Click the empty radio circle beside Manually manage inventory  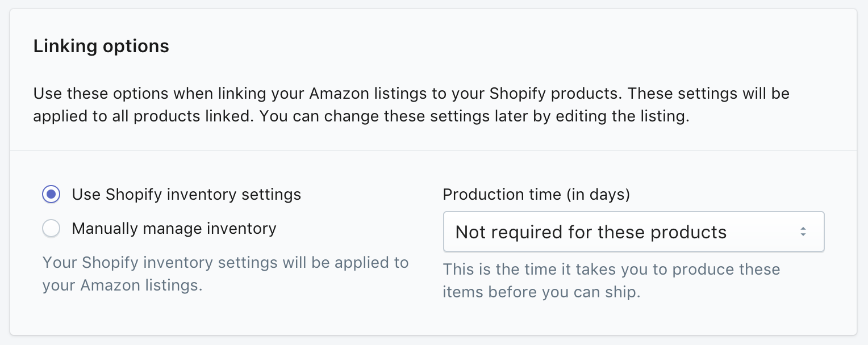click(x=51, y=228)
